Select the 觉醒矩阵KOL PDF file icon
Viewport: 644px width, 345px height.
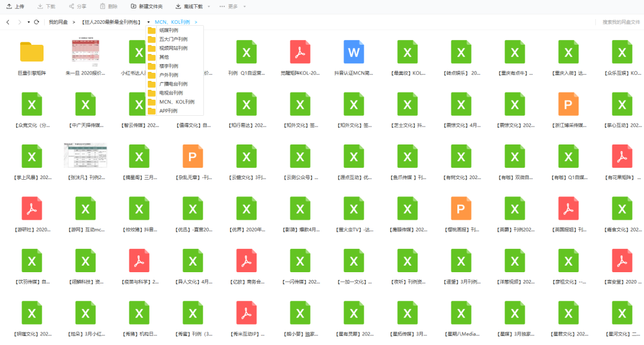(x=300, y=52)
